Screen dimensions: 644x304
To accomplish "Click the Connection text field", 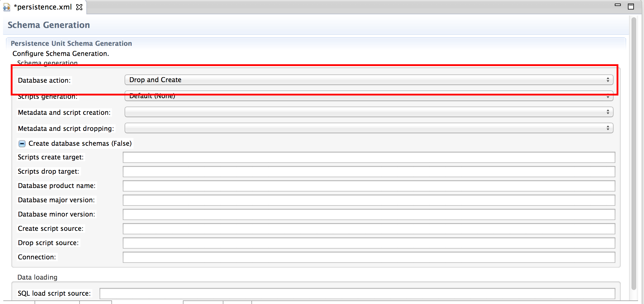I will click(x=369, y=257).
